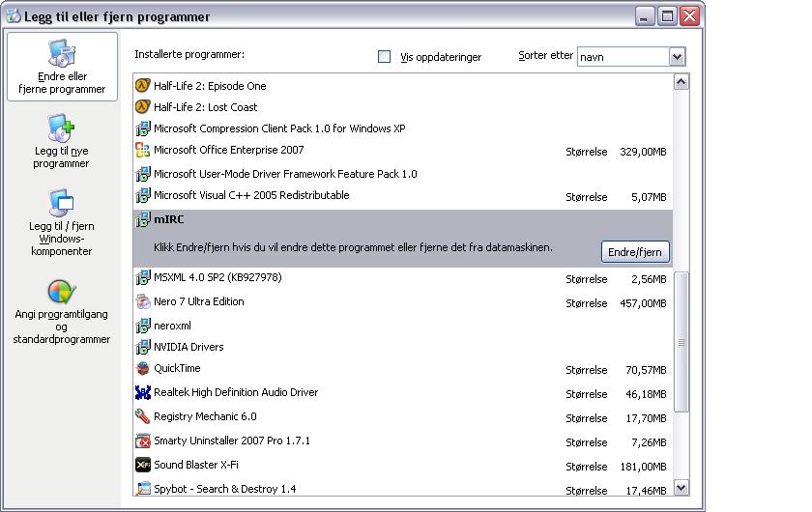
Task: Open Endre eller fjerne programmer section
Action: coord(62,67)
